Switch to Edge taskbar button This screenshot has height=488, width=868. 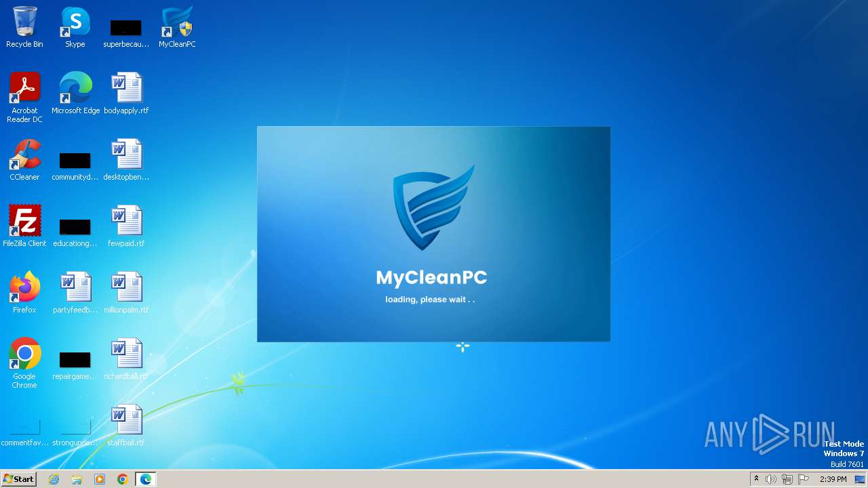pos(146,479)
